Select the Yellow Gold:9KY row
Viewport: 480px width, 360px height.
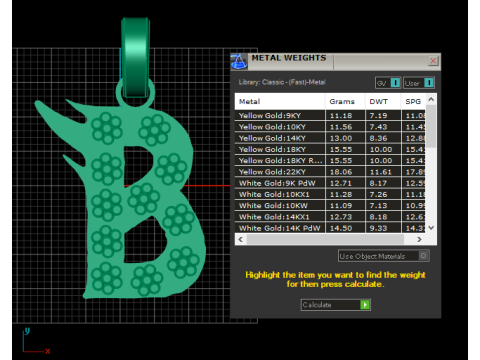pos(330,116)
